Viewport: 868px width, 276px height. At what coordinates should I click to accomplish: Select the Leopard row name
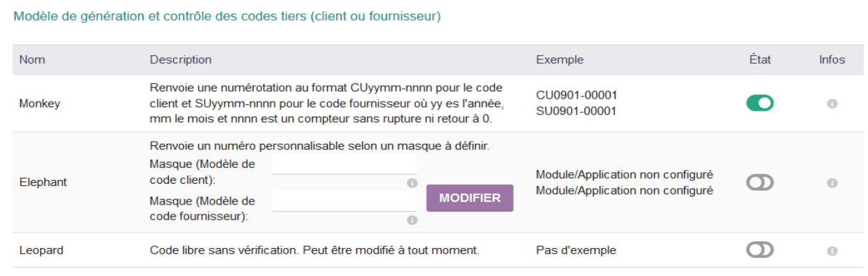[x=42, y=250]
